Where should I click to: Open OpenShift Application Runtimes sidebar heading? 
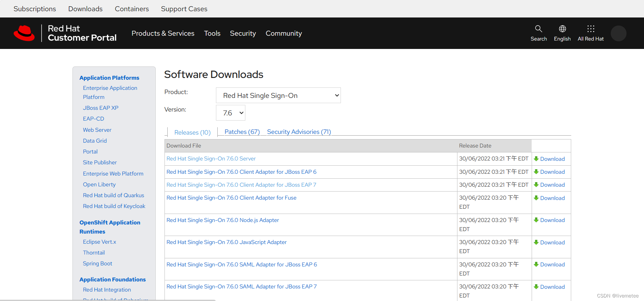coord(110,227)
